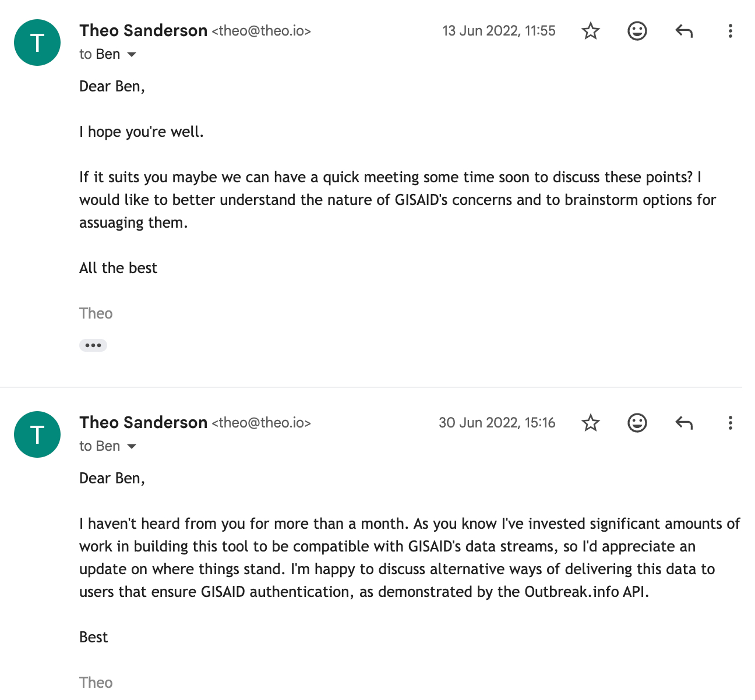Star the 13 Jun 2022 email
This screenshot has width=755, height=700.
[x=591, y=31]
